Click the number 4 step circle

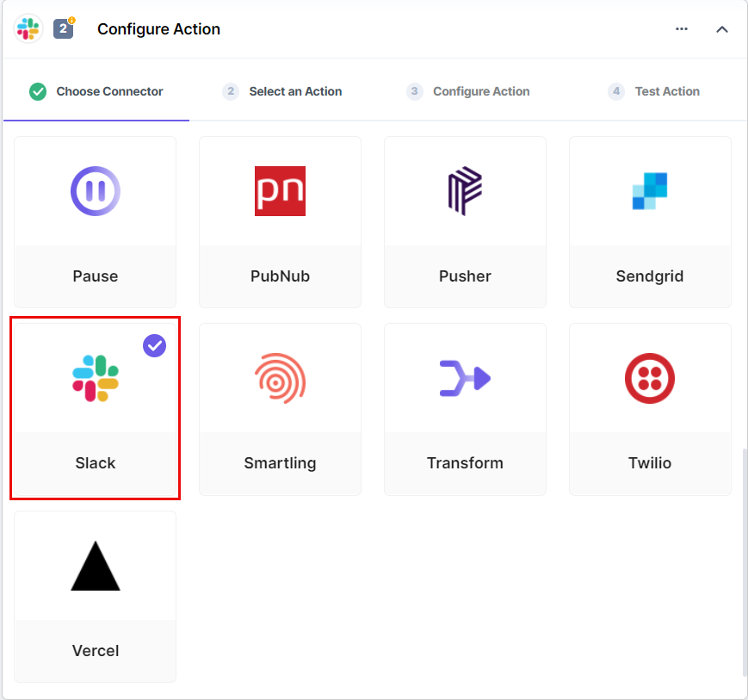(615, 91)
